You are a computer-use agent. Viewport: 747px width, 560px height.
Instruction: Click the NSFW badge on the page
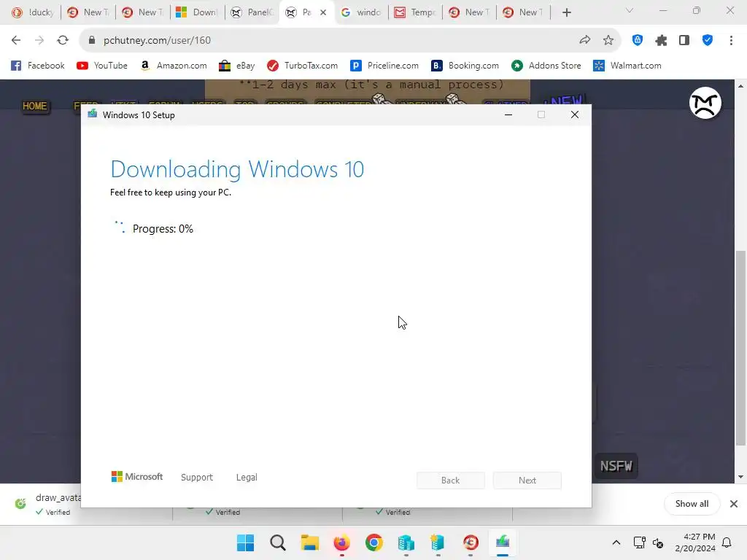pos(616,466)
